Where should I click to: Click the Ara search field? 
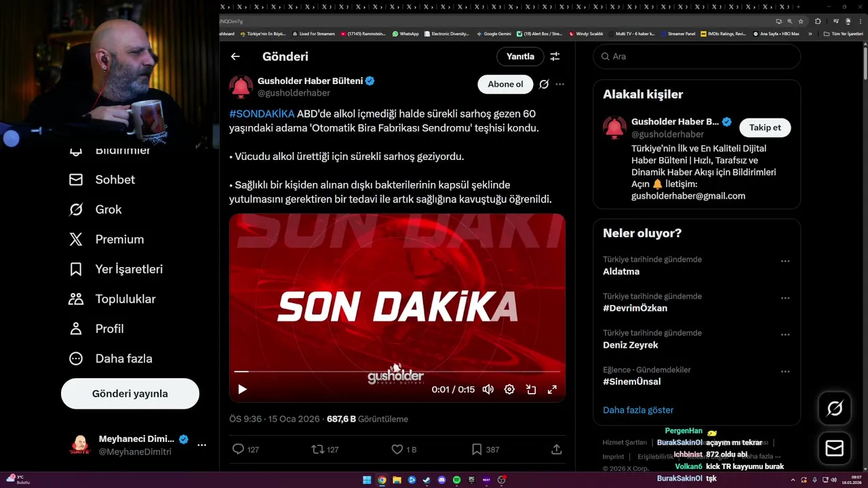696,56
